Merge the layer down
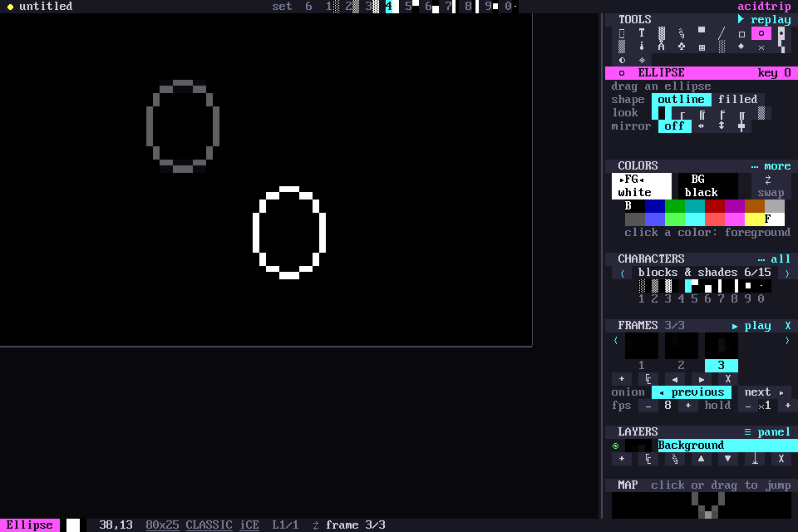Screen dimensions: 798x532 tap(755, 459)
